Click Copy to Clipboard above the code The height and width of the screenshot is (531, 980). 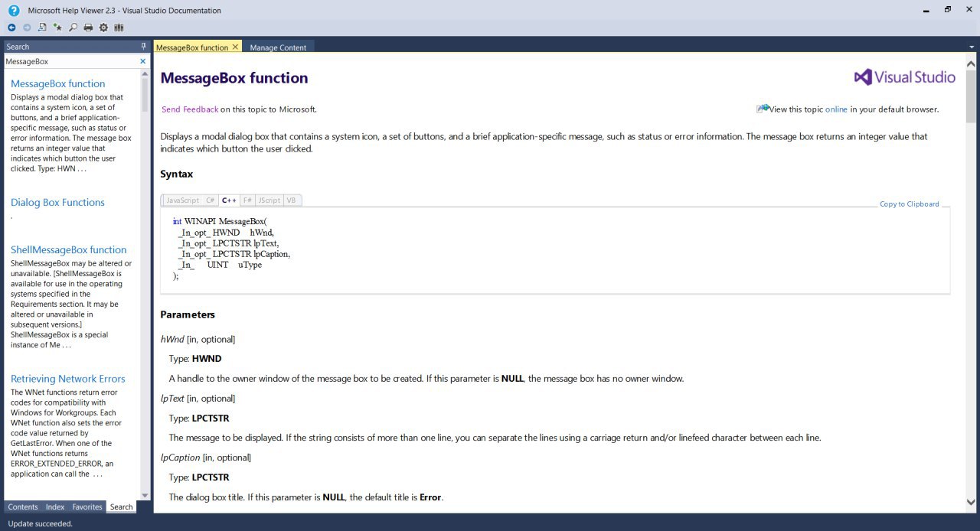(909, 204)
